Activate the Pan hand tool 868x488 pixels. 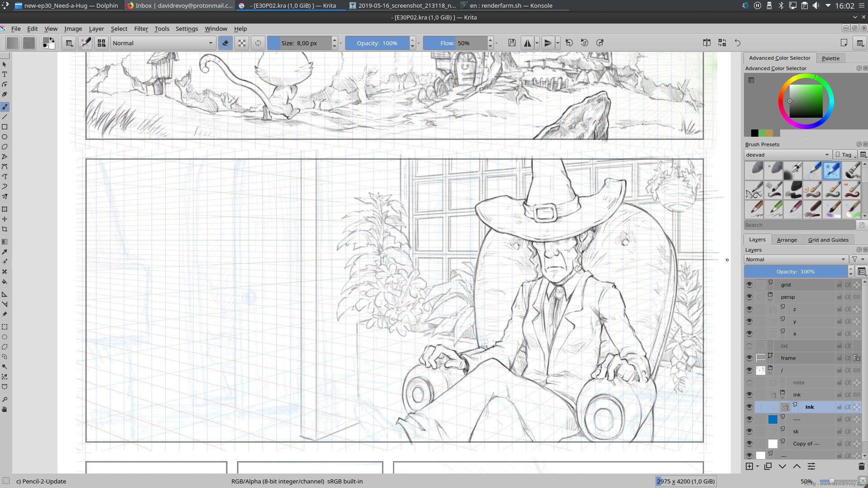click(5, 410)
